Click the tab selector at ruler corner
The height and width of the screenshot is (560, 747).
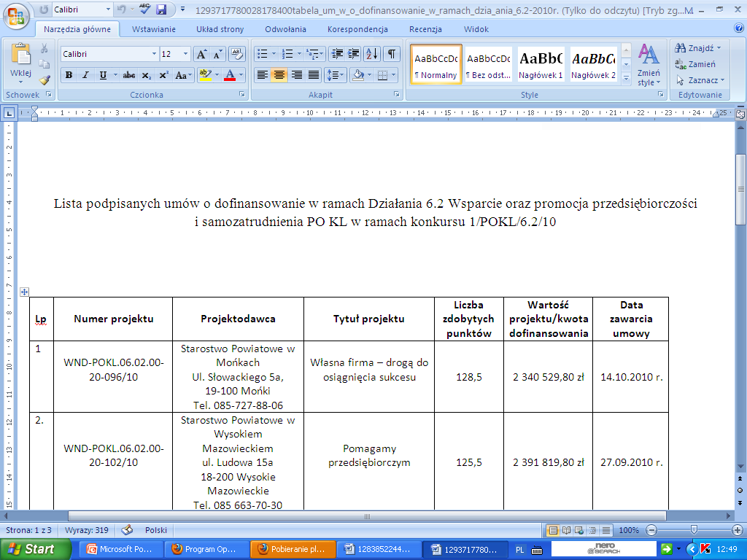[9, 113]
